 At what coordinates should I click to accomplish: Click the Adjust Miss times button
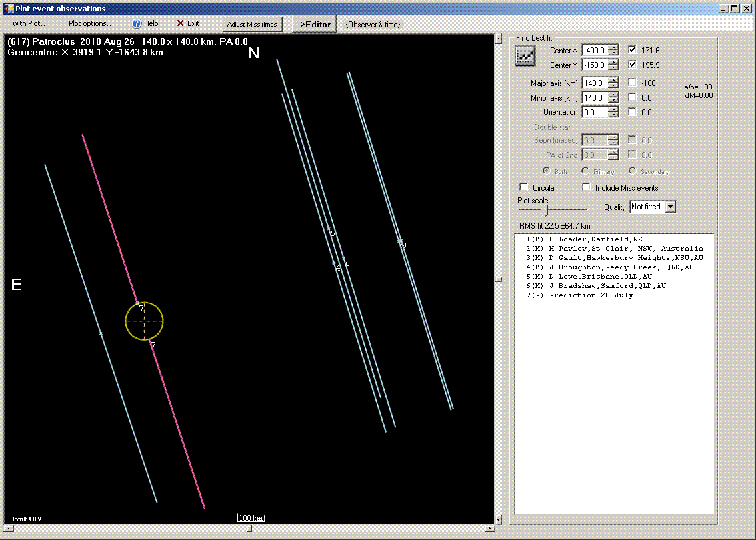pyautogui.click(x=252, y=24)
